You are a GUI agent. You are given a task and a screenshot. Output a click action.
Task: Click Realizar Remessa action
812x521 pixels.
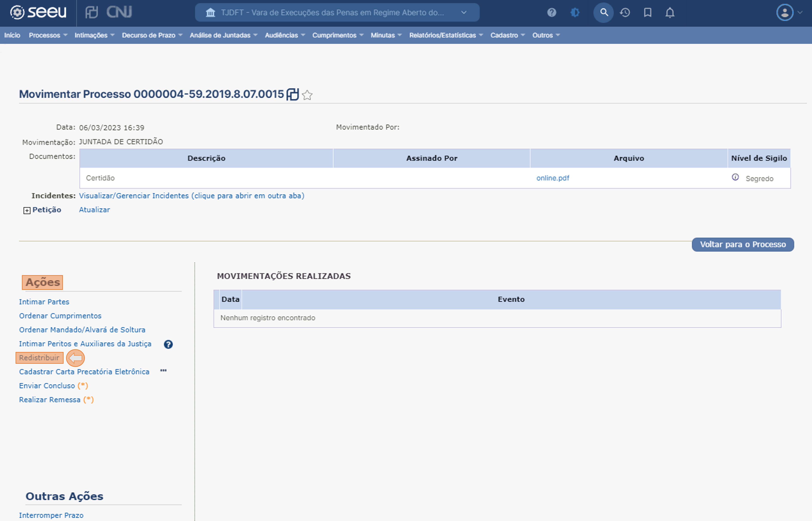click(x=50, y=400)
